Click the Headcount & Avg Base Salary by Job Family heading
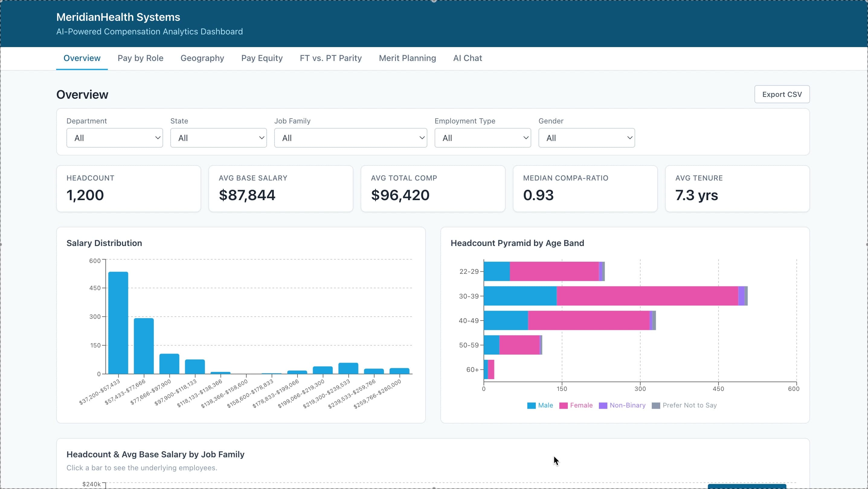868x489 pixels. tap(155, 455)
